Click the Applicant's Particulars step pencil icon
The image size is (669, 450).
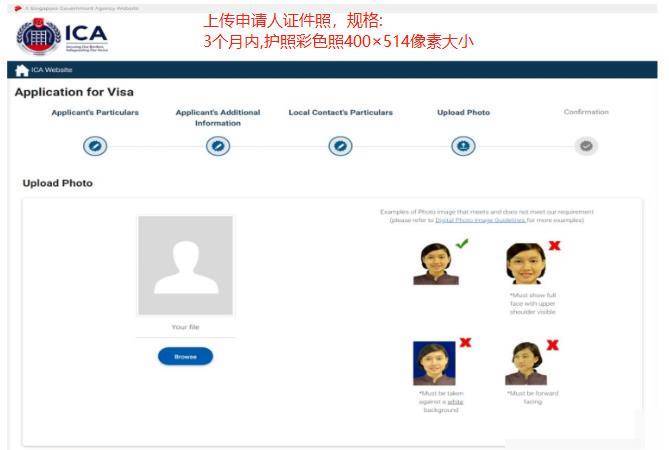point(95,146)
